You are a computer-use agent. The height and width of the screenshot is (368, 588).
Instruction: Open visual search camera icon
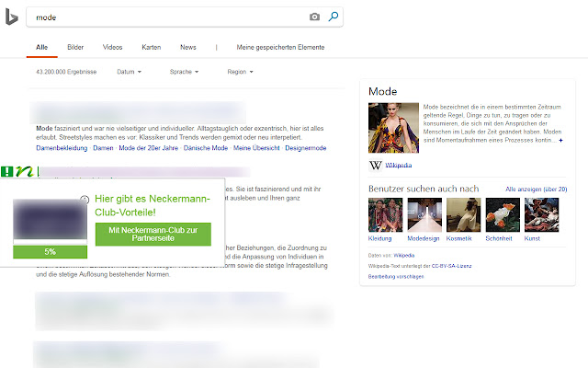(x=314, y=17)
